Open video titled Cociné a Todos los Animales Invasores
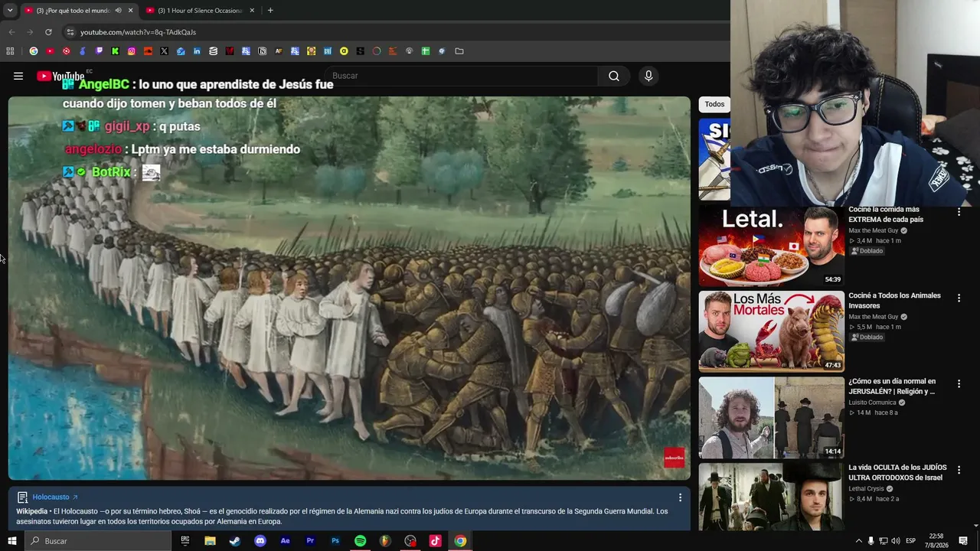This screenshot has width=980, height=551. tap(894, 300)
